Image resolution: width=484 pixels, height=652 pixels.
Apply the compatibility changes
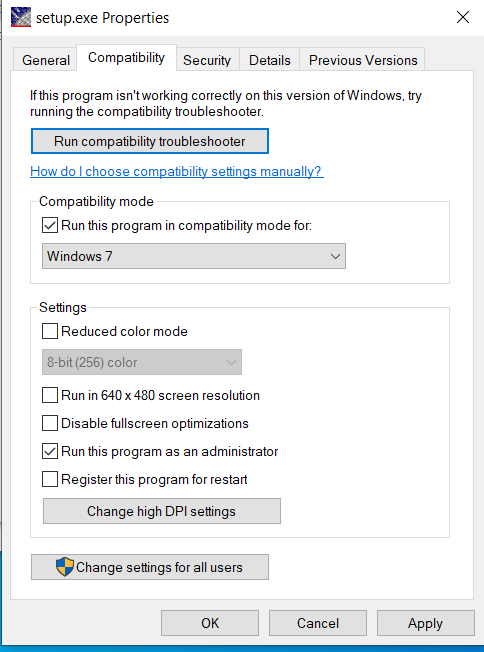pyautogui.click(x=425, y=623)
